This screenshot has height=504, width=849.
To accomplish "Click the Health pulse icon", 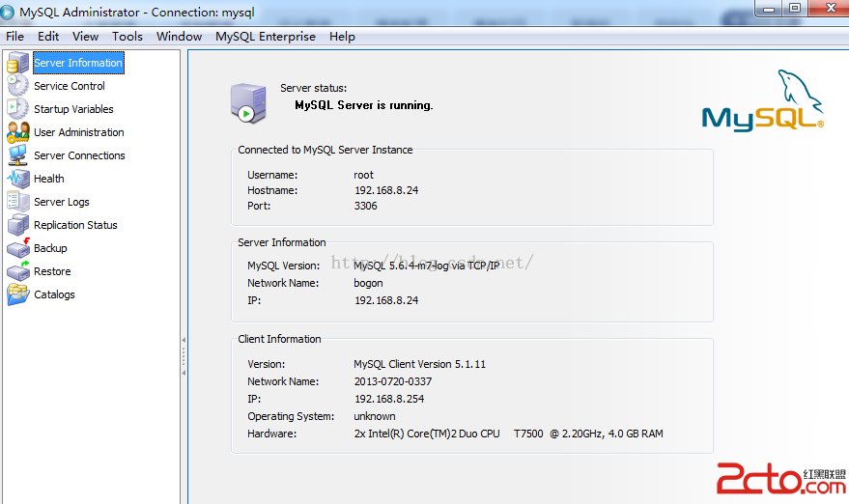I will coord(17,179).
